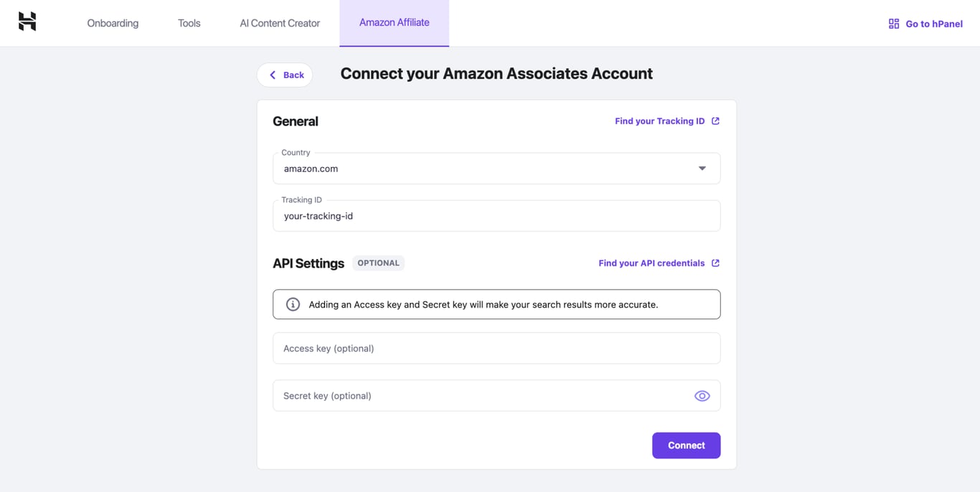The height and width of the screenshot is (492, 980).
Task: Click the external-link icon after Find your Tracking ID
Action: click(715, 120)
